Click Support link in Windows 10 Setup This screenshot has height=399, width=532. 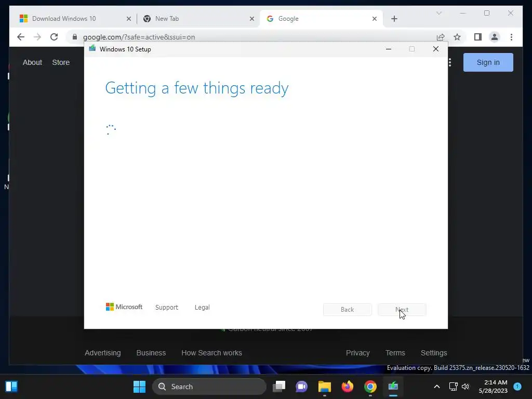(x=167, y=308)
